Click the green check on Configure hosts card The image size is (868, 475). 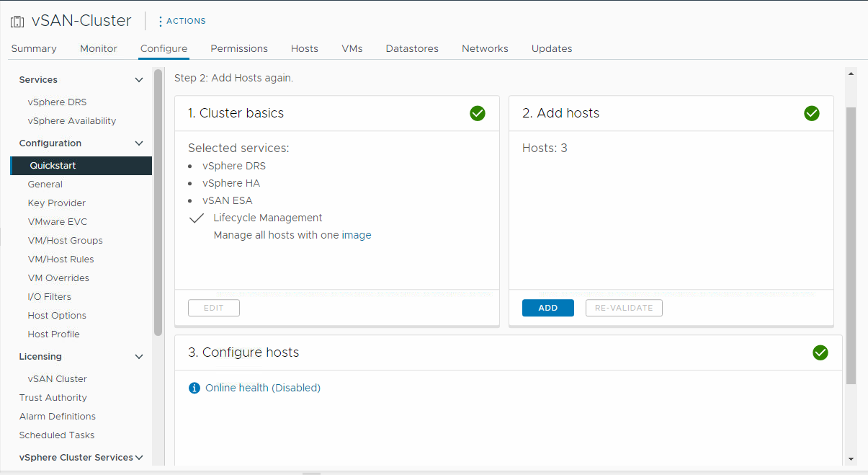(820, 352)
